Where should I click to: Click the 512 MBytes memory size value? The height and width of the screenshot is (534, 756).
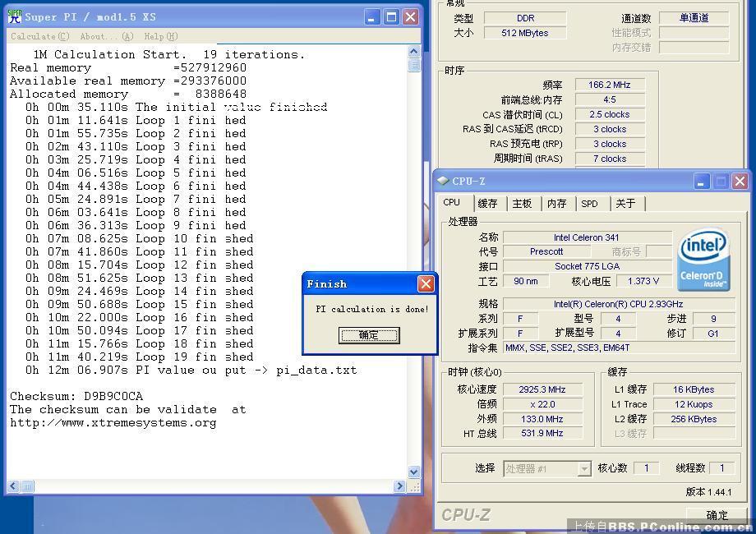click(x=526, y=33)
